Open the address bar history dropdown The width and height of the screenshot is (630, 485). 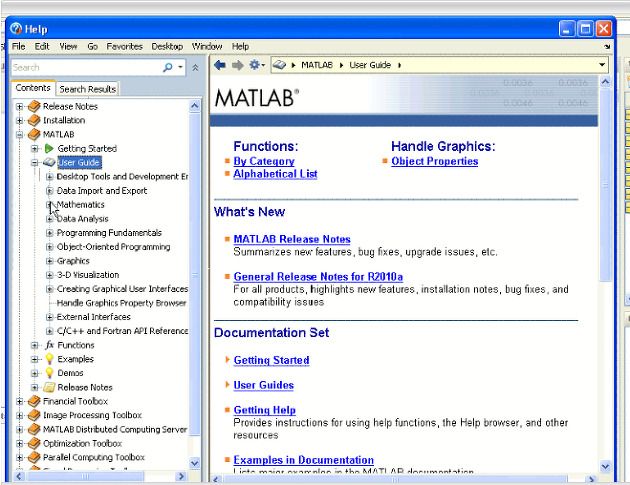pos(602,65)
